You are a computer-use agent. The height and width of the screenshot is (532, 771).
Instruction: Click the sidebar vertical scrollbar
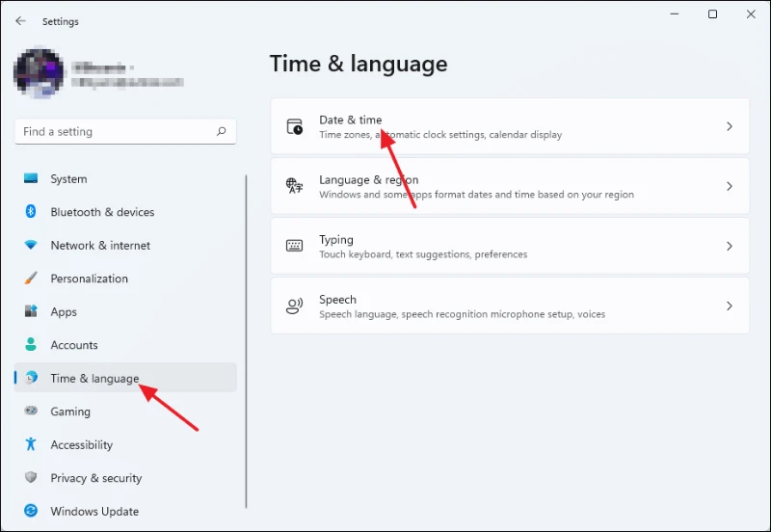[246, 341]
